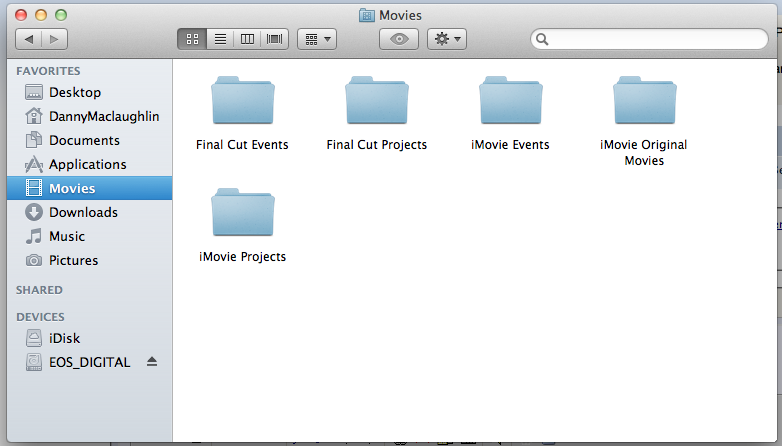Image resolution: width=782 pixels, height=446 pixels.
Task: Open Applications in the sidebar
Action: click(90, 164)
